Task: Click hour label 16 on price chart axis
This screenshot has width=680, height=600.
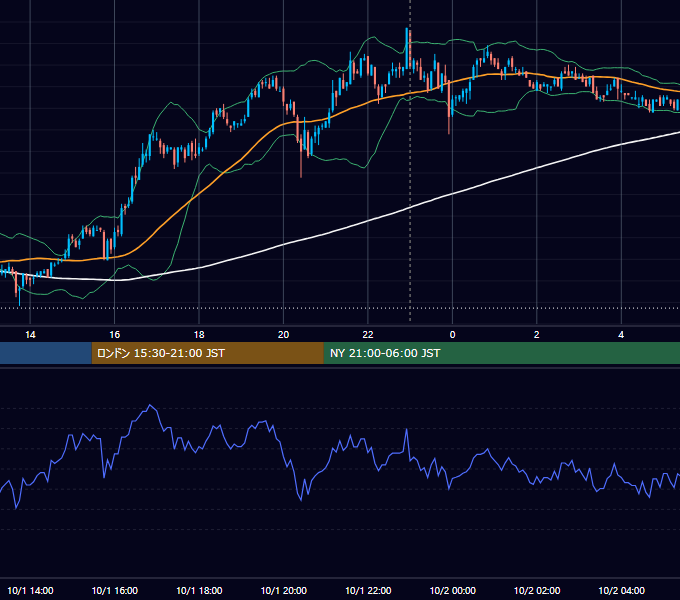Action: [x=114, y=335]
